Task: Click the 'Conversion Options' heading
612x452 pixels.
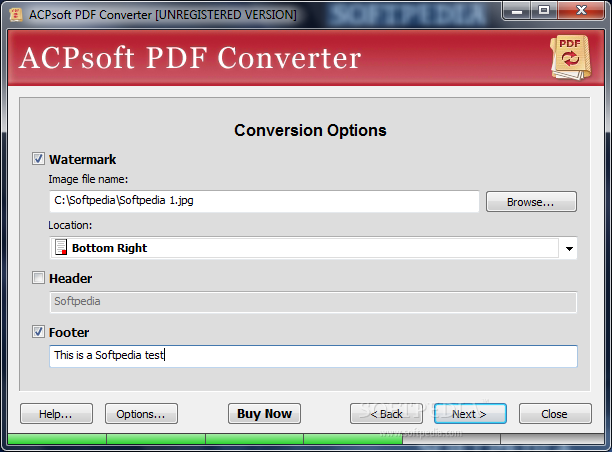Action: (310, 130)
